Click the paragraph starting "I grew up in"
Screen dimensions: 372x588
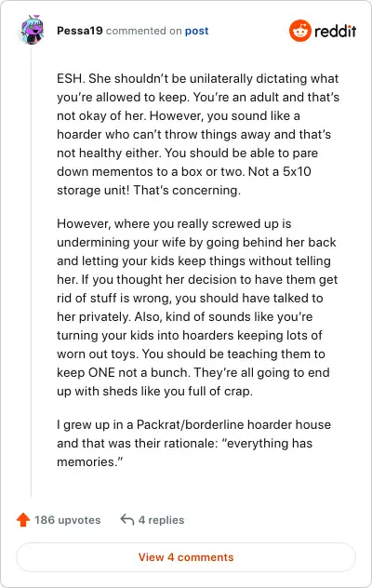(193, 443)
